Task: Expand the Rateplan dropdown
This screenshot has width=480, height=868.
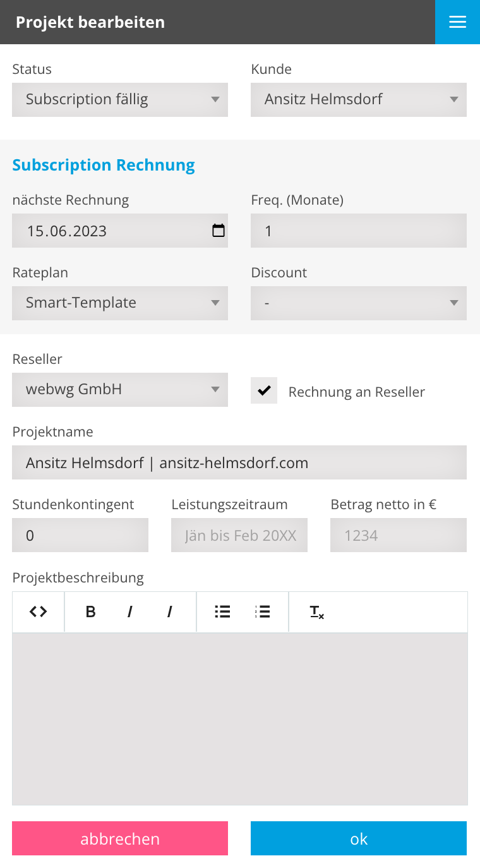Action: point(120,303)
